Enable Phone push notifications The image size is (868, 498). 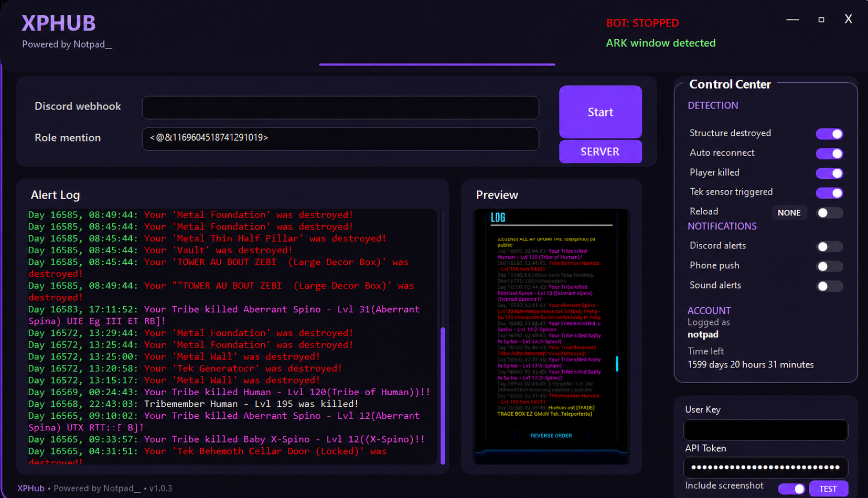[x=829, y=266]
